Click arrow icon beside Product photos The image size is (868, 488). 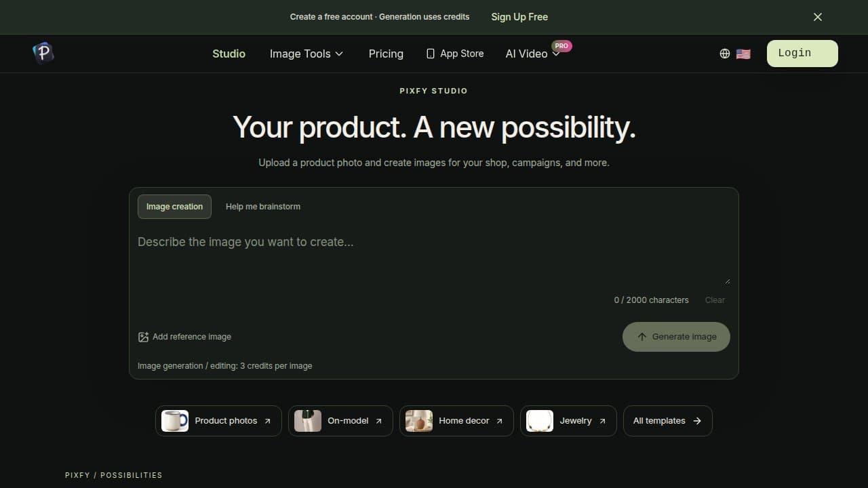pyautogui.click(x=267, y=421)
